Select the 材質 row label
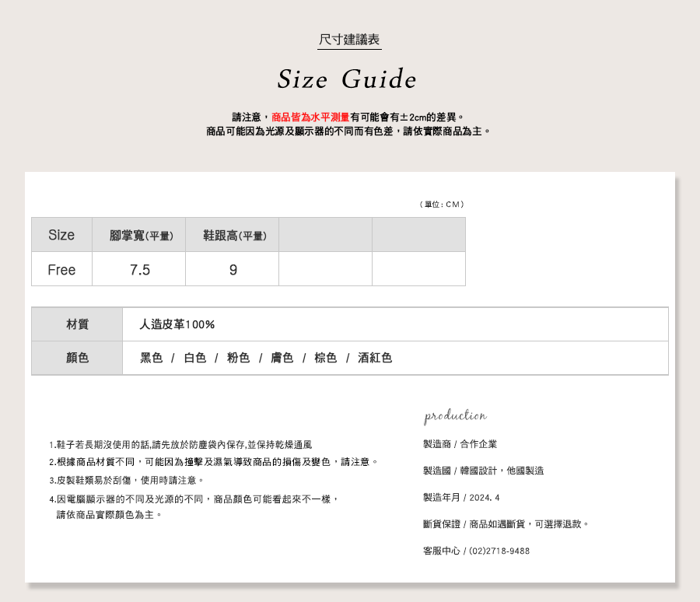Image resolution: width=700 pixels, height=602 pixels. click(x=77, y=324)
